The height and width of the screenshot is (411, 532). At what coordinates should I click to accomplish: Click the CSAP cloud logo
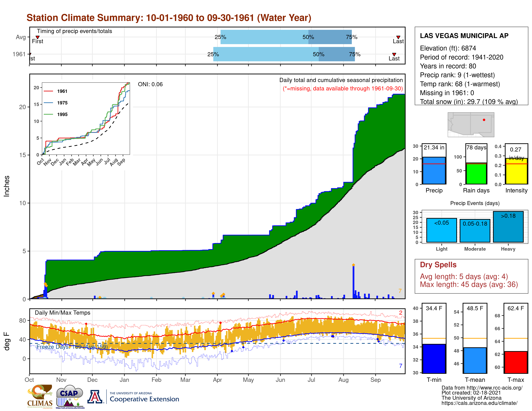(x=70, y=396)
